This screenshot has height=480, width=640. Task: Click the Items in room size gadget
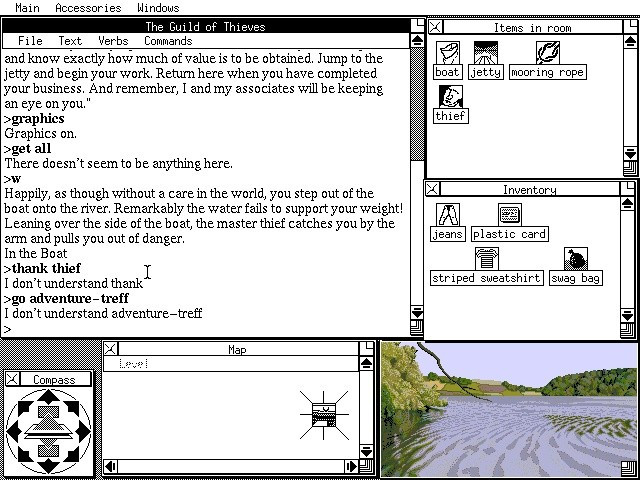coord(630,169)
